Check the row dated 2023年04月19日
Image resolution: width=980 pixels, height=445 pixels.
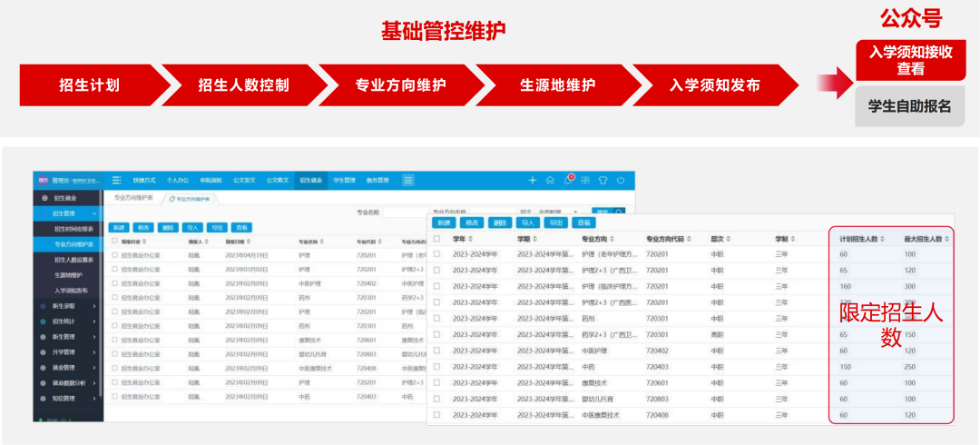[114, 255]
